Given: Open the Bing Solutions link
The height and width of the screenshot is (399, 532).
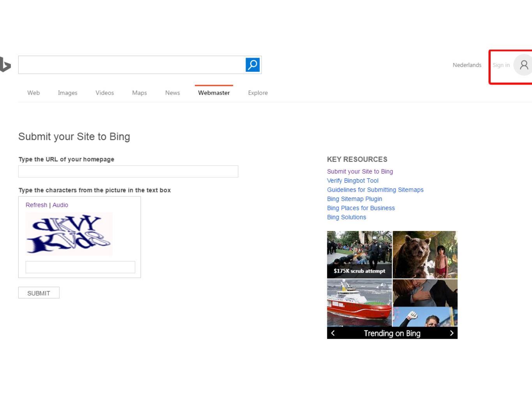Looking at the screenshot, I should tap(346, 217).
